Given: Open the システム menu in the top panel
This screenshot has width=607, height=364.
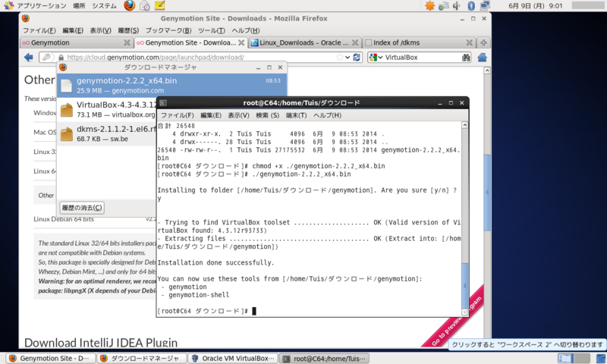Looking at the screenshot, I should (104, 5).
